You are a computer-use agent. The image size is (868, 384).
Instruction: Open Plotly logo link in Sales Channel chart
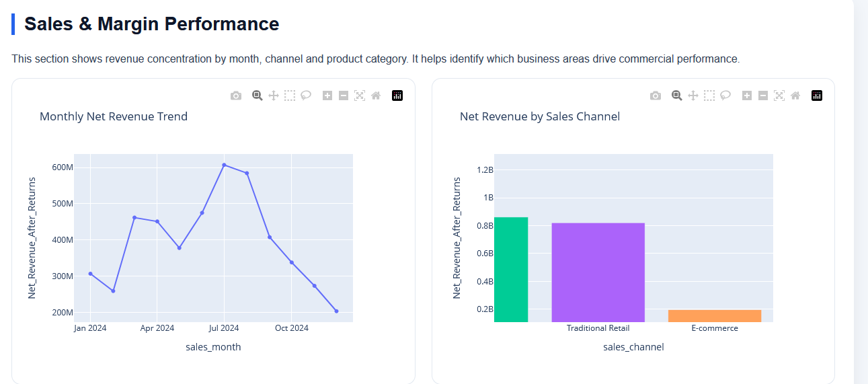[x=817, y=95]
